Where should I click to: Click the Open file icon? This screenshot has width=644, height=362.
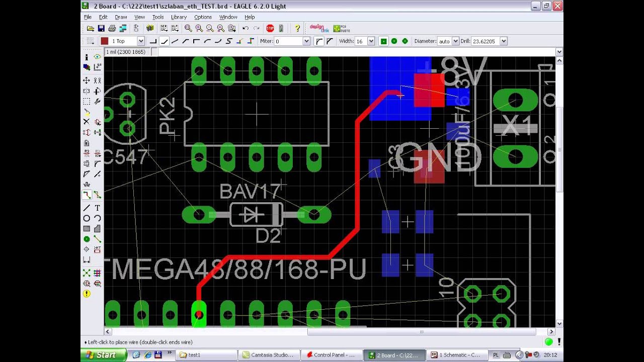point(91,29)
